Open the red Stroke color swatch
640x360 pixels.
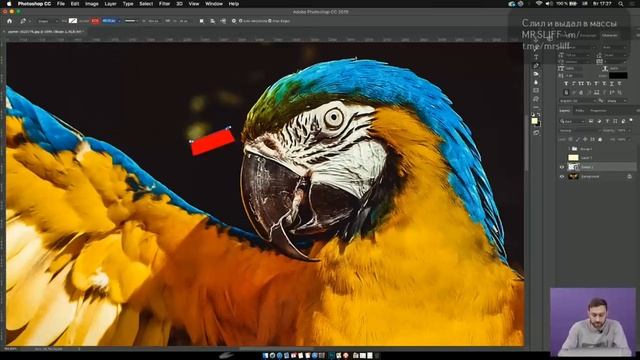coord(95,21)
